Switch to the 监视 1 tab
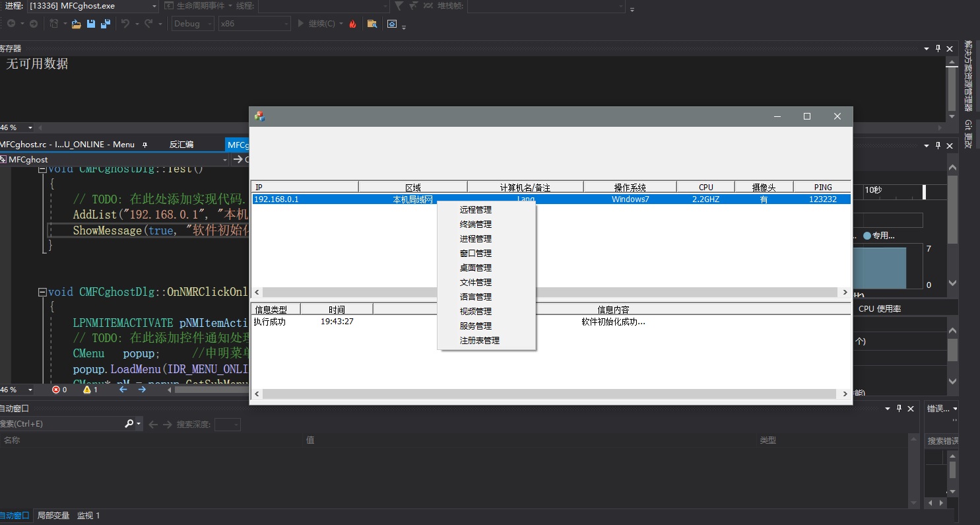Screen dimensions: 980x525 point(88,516)
